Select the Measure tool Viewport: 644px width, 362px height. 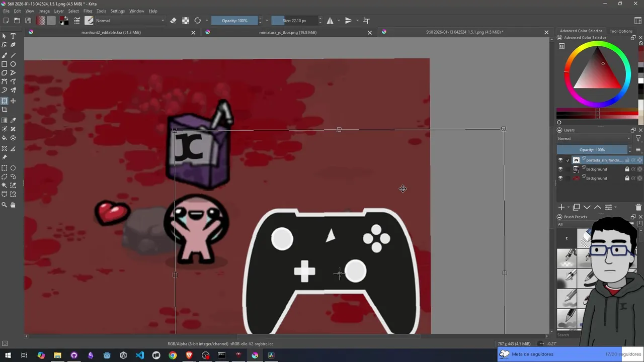(x=13, y=149)
